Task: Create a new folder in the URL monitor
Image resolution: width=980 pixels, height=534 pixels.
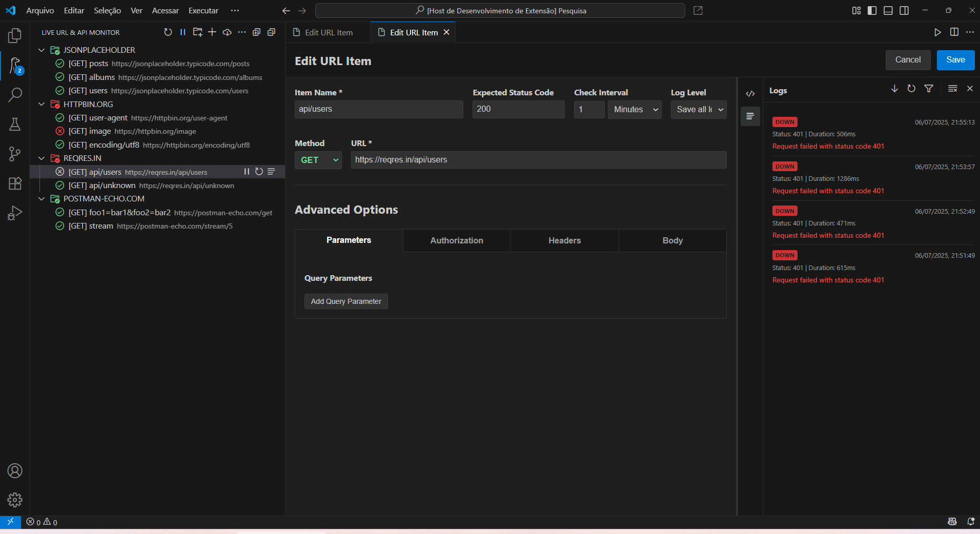Action: tap(197, 32)
